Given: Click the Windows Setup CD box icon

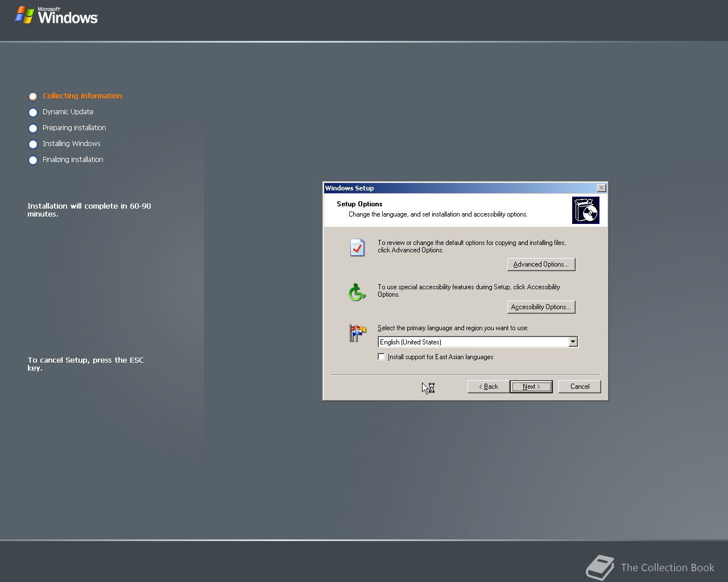Looking at the screenshot, I should [x=586, y=210].
